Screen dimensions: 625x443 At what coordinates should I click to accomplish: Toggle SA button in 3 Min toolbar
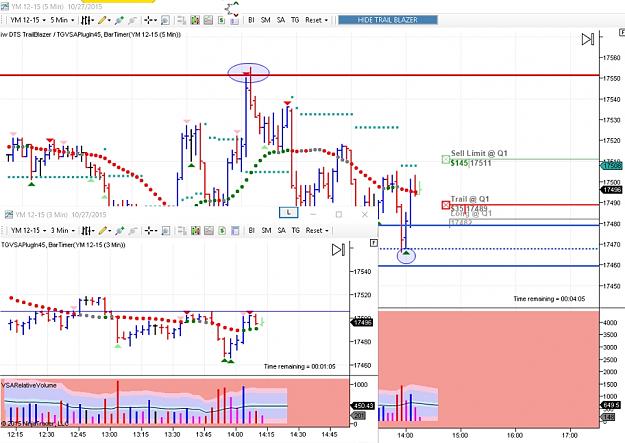(x=281, y=230)
